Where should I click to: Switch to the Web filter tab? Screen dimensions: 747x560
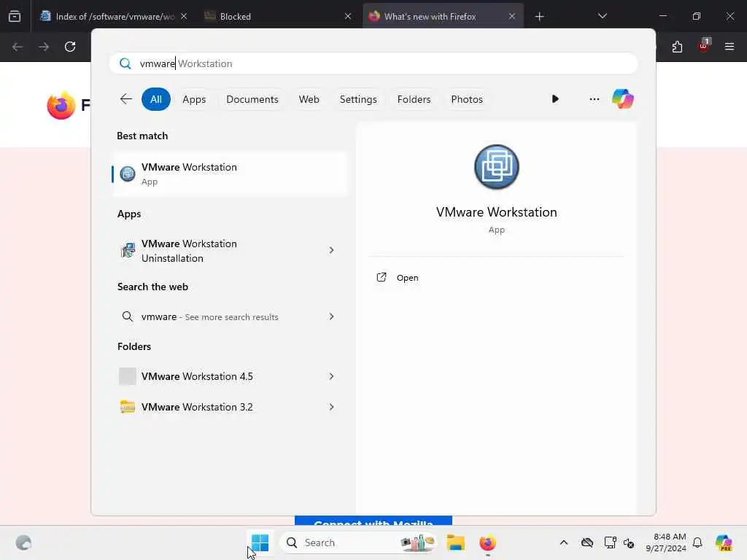[x=309, y=99]
